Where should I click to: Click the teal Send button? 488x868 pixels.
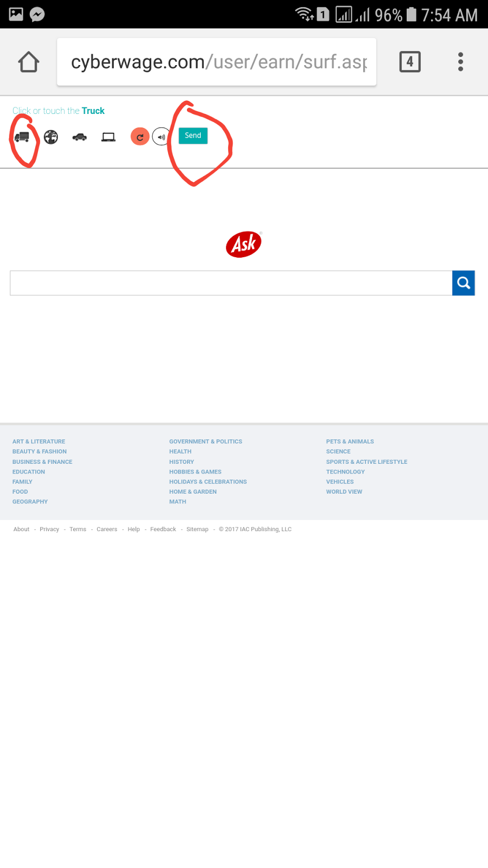[x=193, y=136]
